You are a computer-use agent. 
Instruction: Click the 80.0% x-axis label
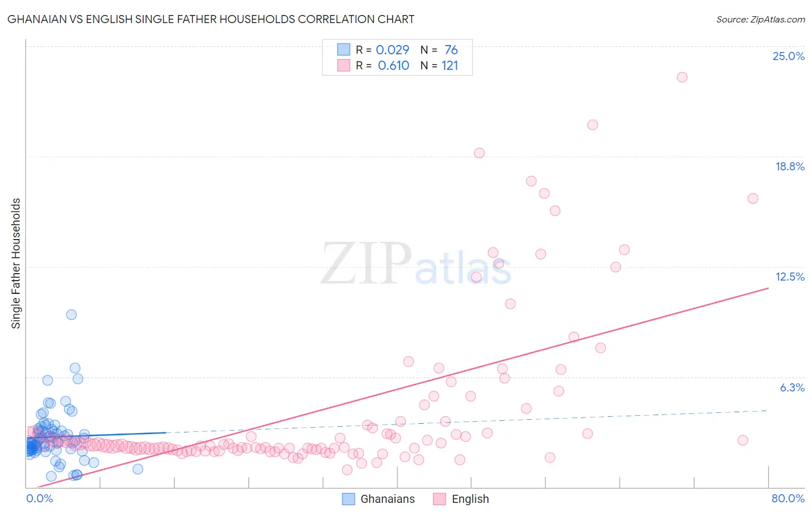tap(788, 498)
